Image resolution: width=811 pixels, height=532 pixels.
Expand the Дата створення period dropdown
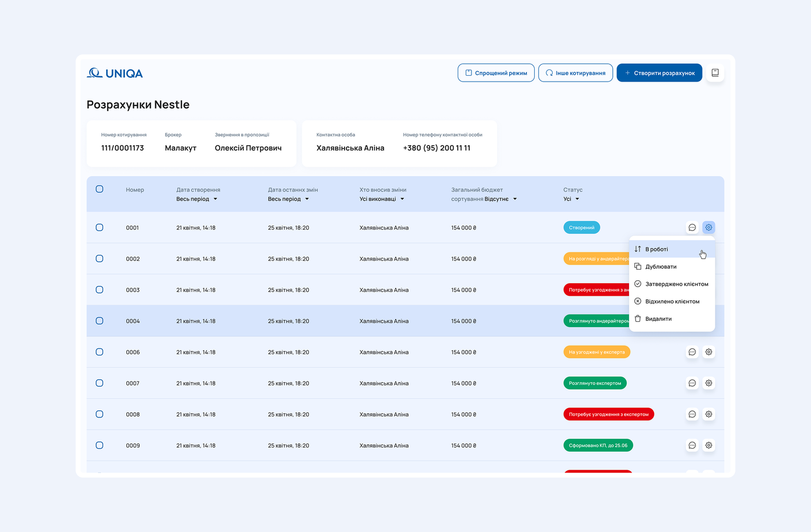pos(197,199)
